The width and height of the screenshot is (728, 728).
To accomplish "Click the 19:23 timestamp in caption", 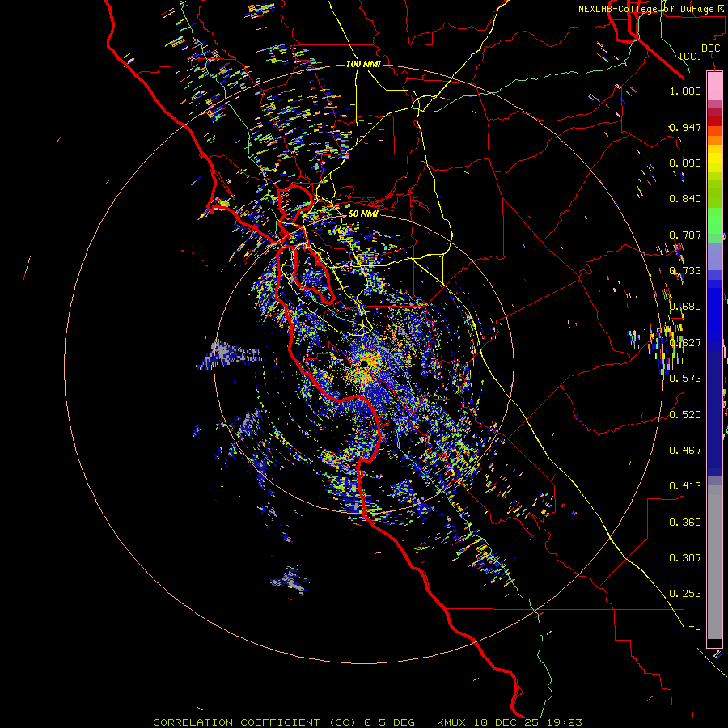I will 563,722.
